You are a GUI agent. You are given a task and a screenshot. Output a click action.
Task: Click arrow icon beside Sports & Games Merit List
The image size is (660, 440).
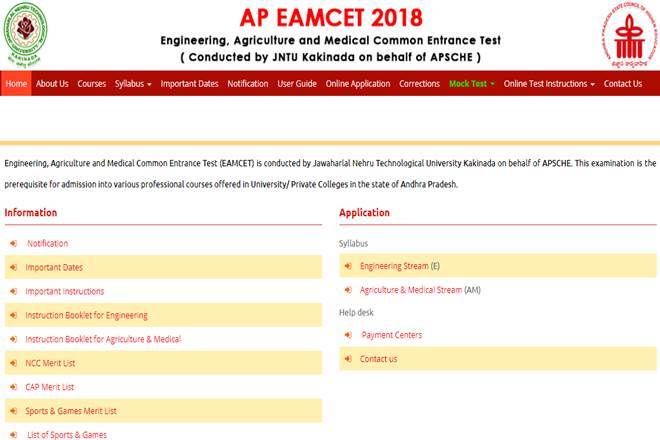click(13, 411)
